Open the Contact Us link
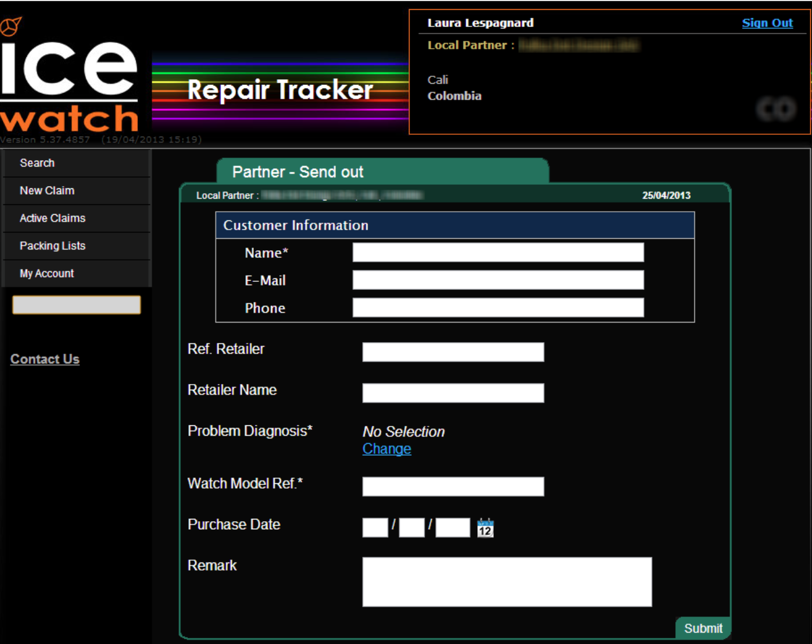 45,359
